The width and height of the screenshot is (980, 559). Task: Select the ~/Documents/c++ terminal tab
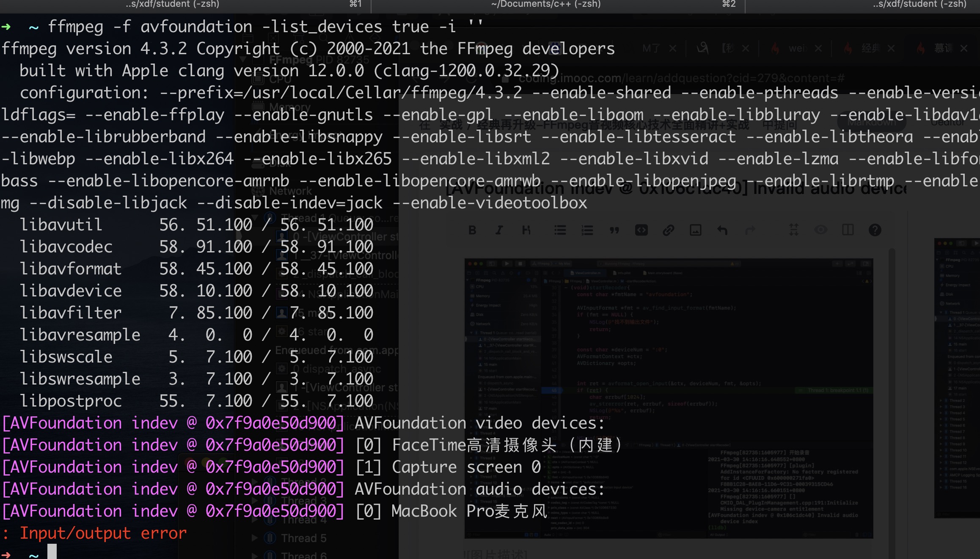pos(558,4)
